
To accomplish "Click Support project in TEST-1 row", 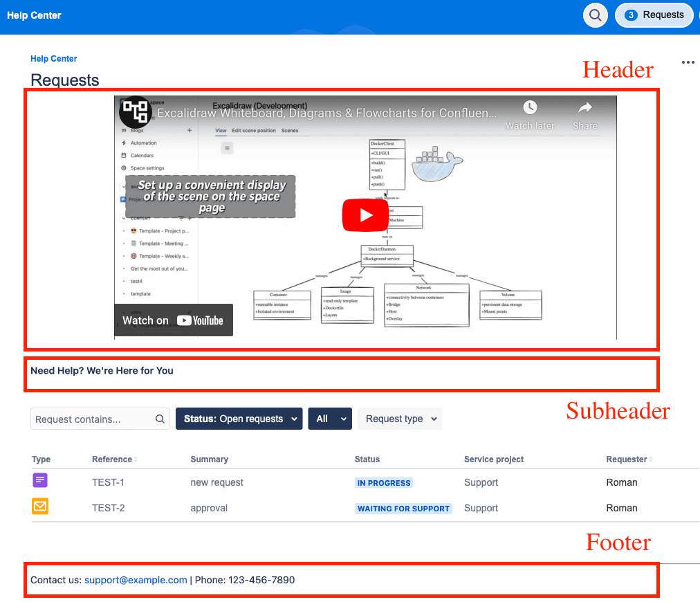I will [x=481, y=482].
